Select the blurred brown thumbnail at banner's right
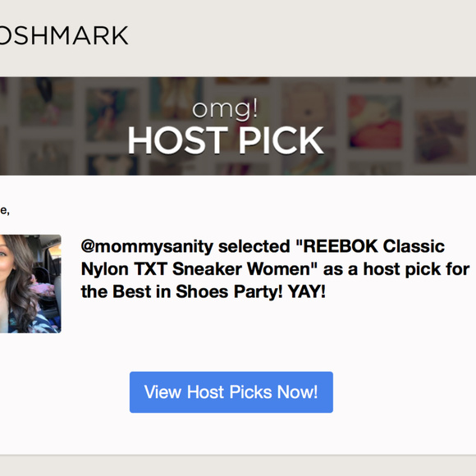 [x=442, y=136]
